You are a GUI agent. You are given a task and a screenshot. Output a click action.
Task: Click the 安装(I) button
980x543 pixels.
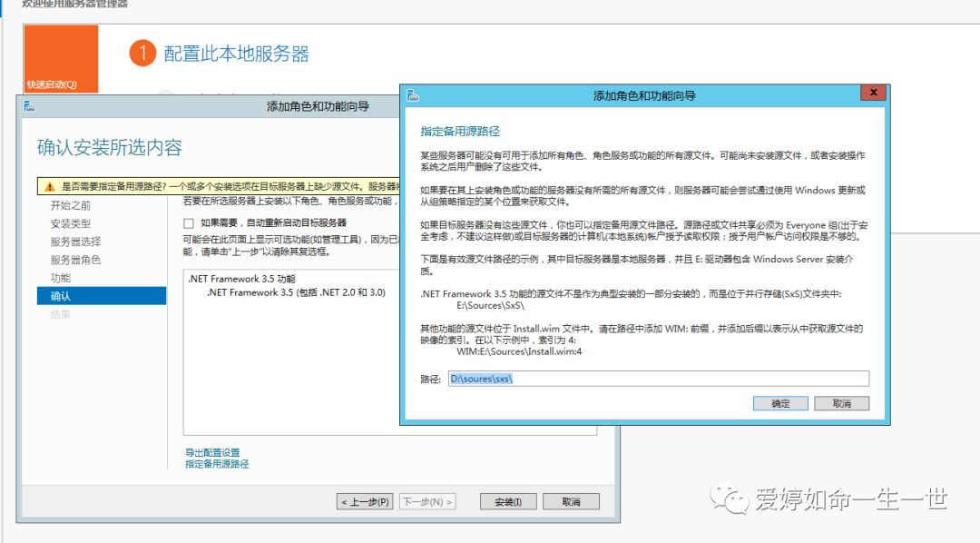point(508,502)
